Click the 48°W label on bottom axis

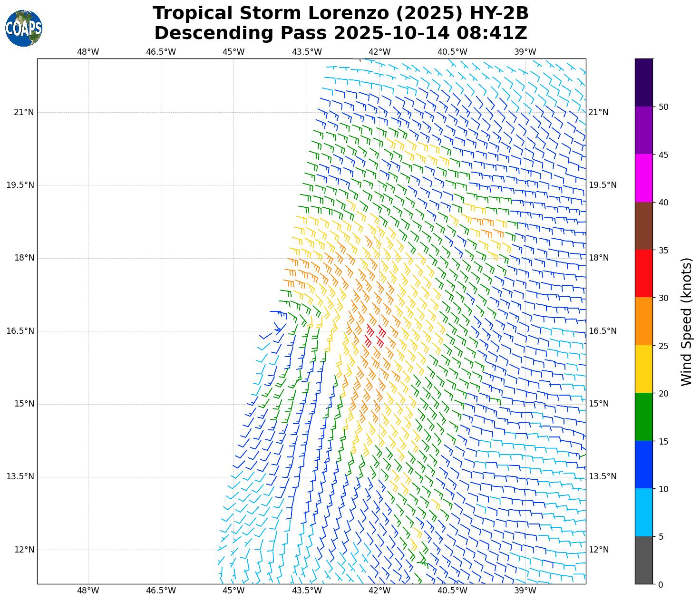point(88,591)
